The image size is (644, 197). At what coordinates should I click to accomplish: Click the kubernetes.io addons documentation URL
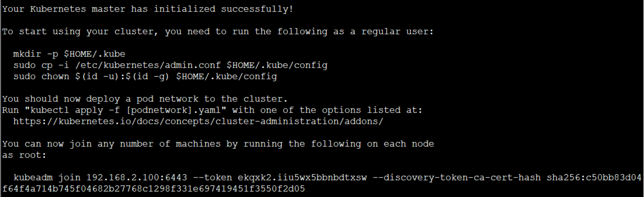pyautogui.click(x=198, y=121)
